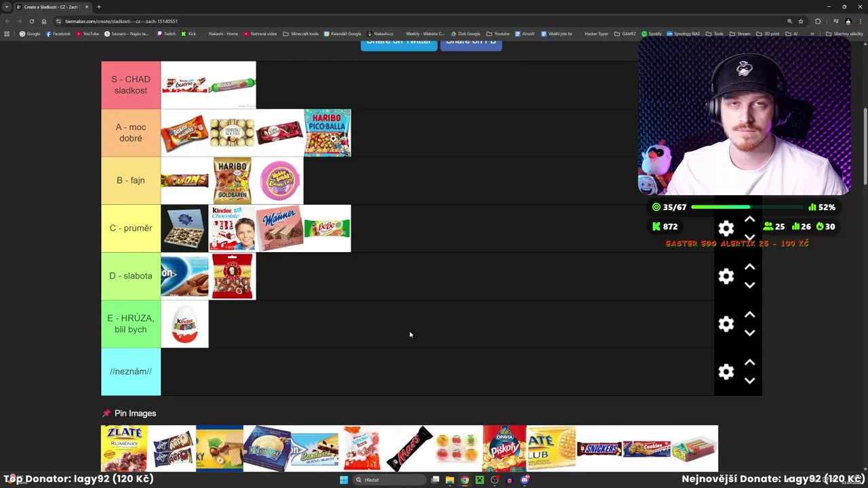Open Twitch bookmark
This screenshot has width=868, height=488.
pyautogui.click(x=166, y=33)
